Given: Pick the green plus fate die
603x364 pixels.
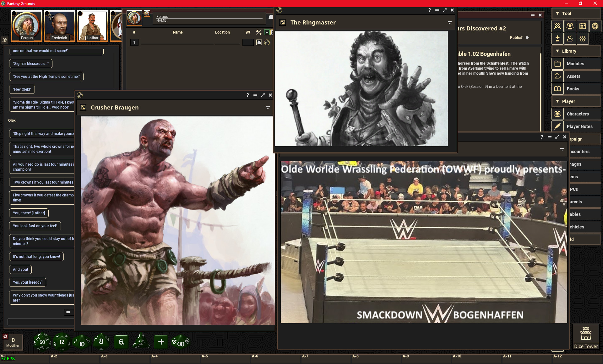Looking at the screenshot, I should point(161,342).
